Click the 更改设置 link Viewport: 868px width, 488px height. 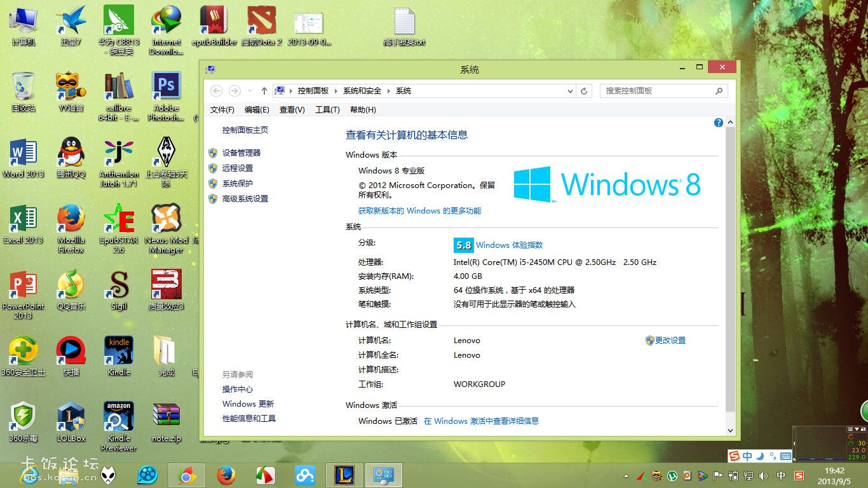670,341
